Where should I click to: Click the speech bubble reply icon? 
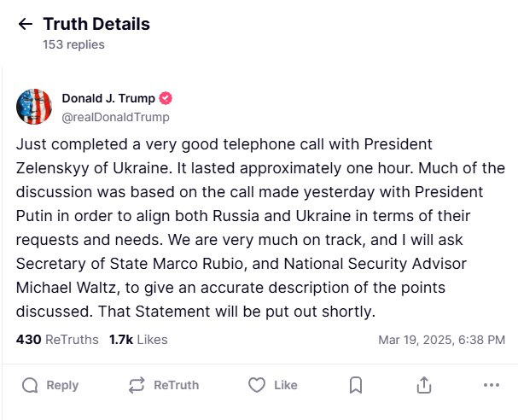pos(30,385)
